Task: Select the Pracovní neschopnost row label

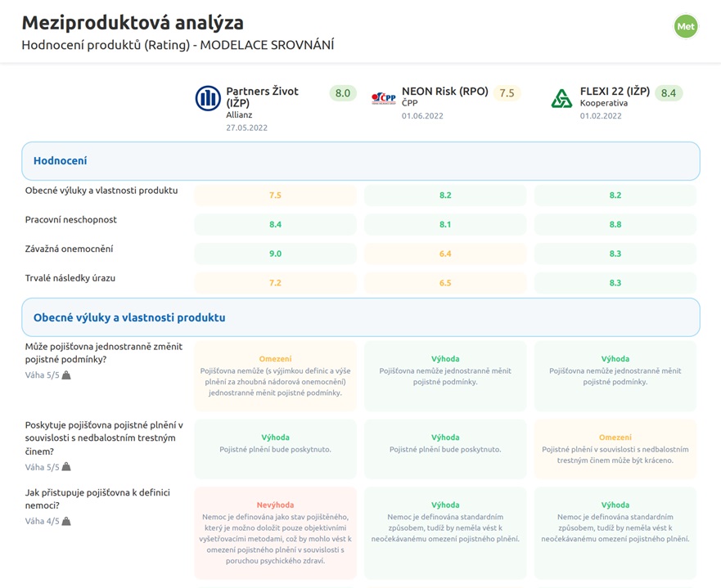Action: pyautogui.click(x=71, y=220)
